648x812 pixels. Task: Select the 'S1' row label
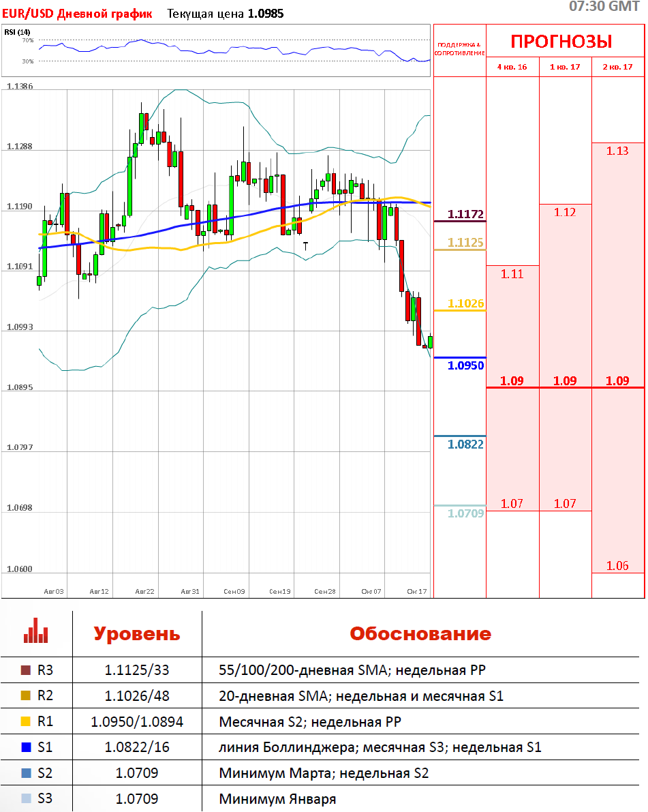[x=45, y=747]
